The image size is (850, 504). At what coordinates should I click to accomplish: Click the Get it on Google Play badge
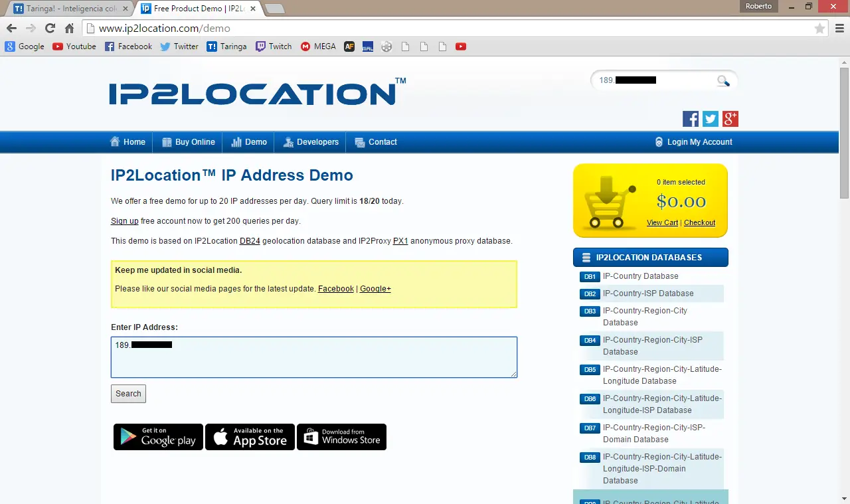coord(158,437)
